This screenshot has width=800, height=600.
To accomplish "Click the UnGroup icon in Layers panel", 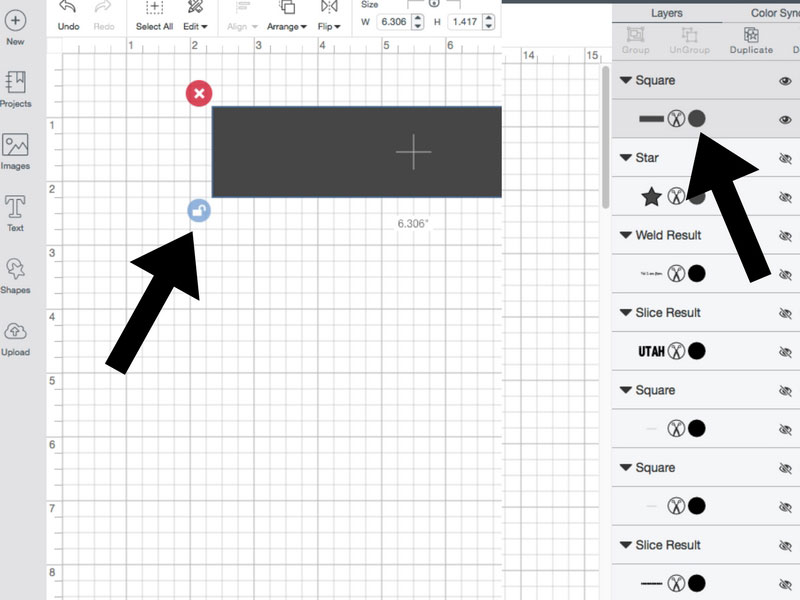I will point(689,40).
